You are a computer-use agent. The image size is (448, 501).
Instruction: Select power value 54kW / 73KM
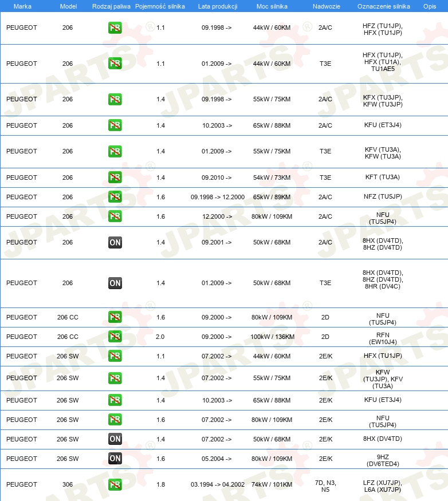272,177
